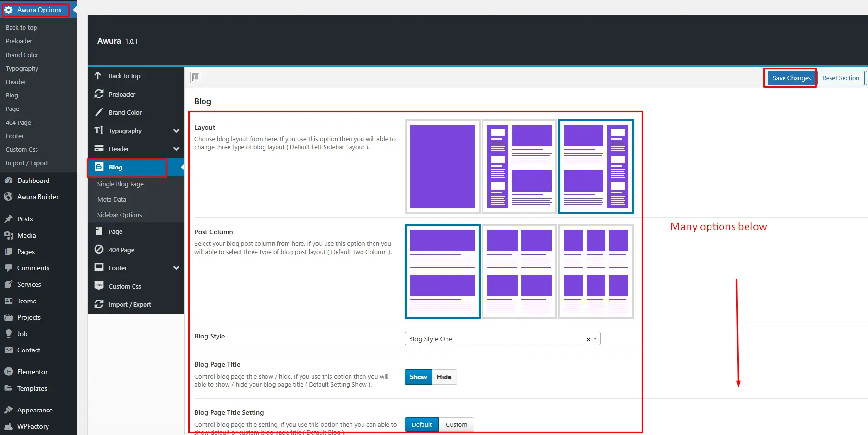Click the Awura Options gear icon
This screenshot has height=435, width=868.
(9, 10)
